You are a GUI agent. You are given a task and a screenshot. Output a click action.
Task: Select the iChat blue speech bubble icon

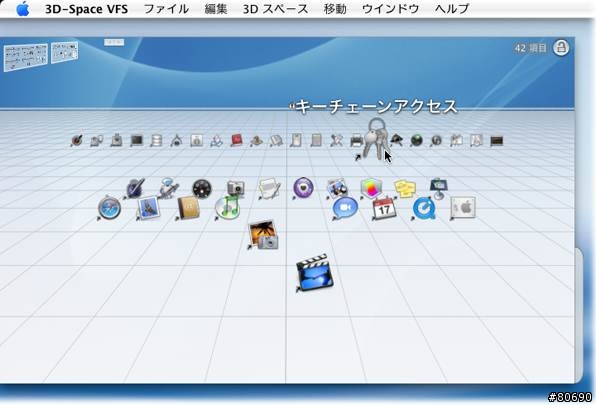[345, 208]
